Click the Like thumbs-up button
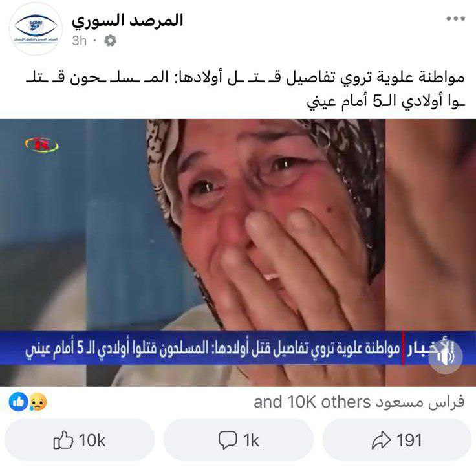The width and height of the screenshot is (476, 469). (80, 439)
